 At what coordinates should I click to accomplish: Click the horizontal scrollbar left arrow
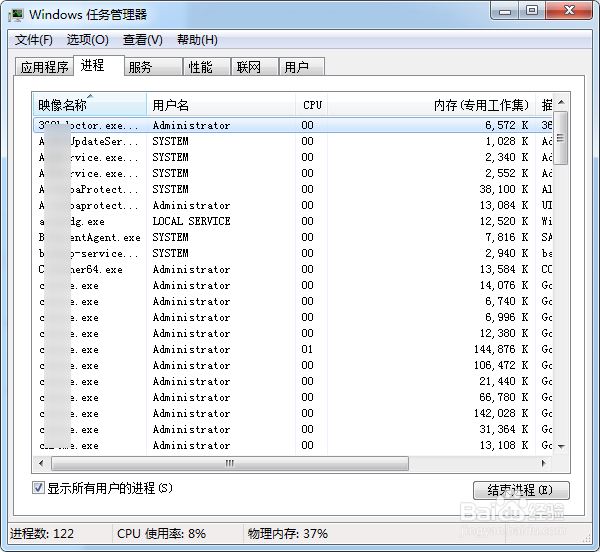click(41, 463)
